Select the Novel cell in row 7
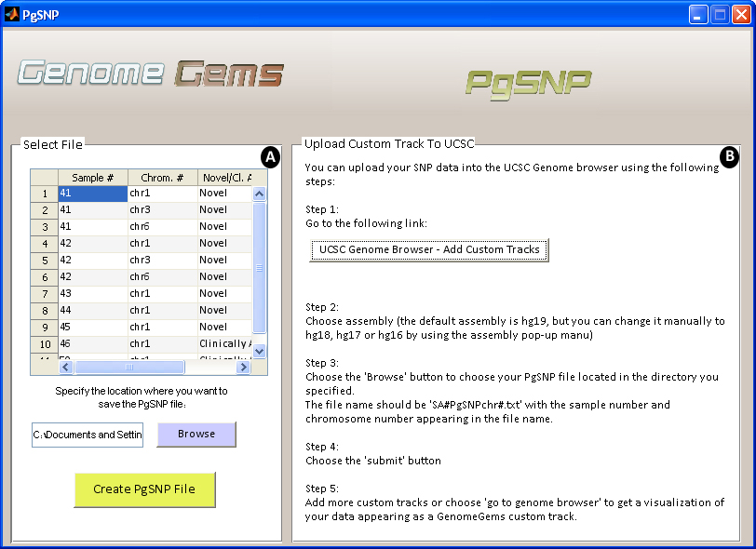This screenshot has width=756, height=549. (224, 294)
